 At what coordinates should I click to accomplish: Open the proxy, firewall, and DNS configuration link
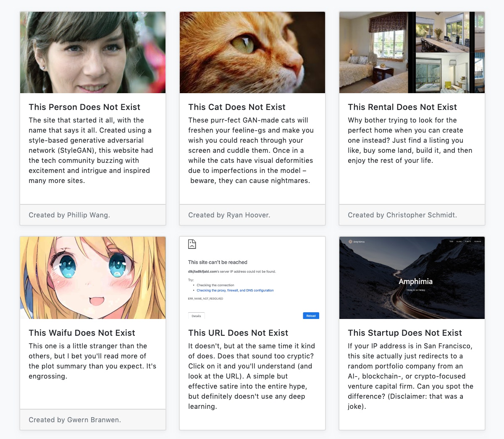(235, 290)
